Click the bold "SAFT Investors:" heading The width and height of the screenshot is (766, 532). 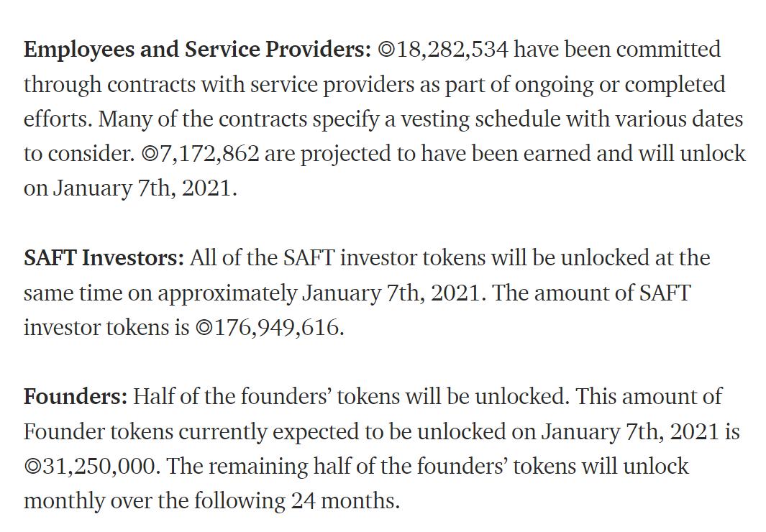[x=104, y=258]
